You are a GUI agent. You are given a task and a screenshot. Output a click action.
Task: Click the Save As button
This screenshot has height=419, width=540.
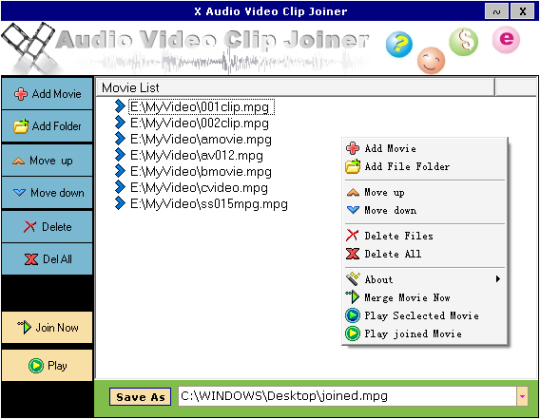pyautogui.click(x=140, y=397)
